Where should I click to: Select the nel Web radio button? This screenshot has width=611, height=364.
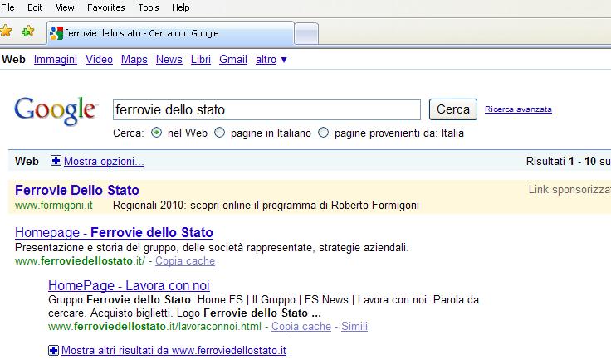click(156, 133)
